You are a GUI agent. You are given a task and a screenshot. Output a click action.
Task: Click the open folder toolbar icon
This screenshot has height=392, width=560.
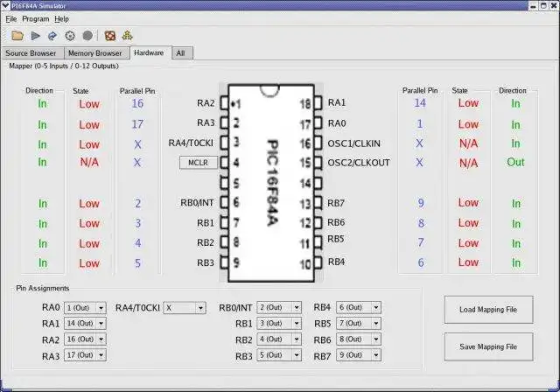[17, 36]
